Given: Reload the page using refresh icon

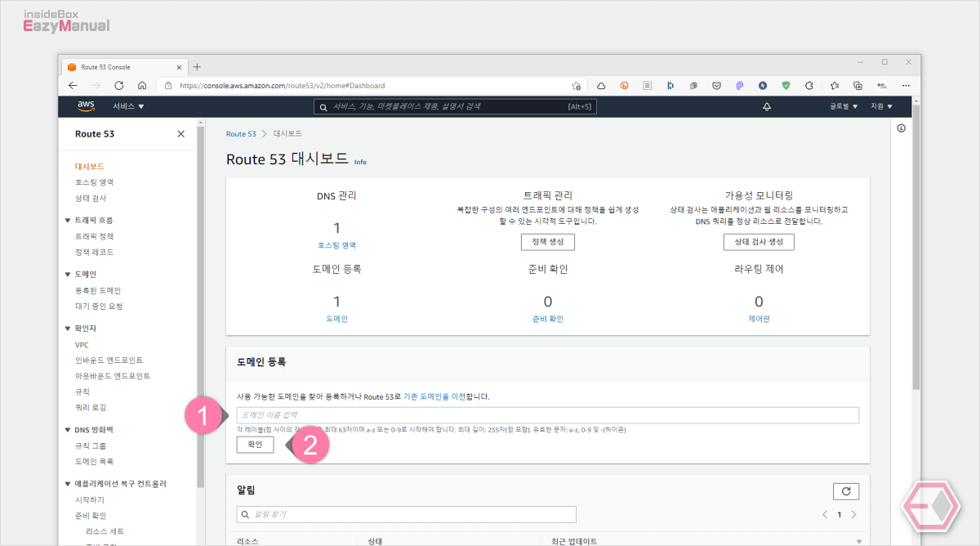Looking at the screenshot, I should click(118, 85).
